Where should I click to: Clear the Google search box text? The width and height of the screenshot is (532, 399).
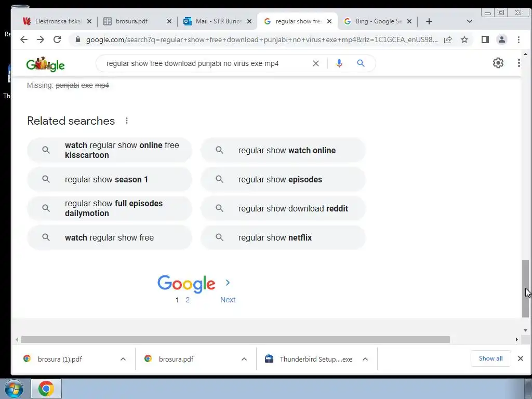pyautogui.click(x=315, y=63)
